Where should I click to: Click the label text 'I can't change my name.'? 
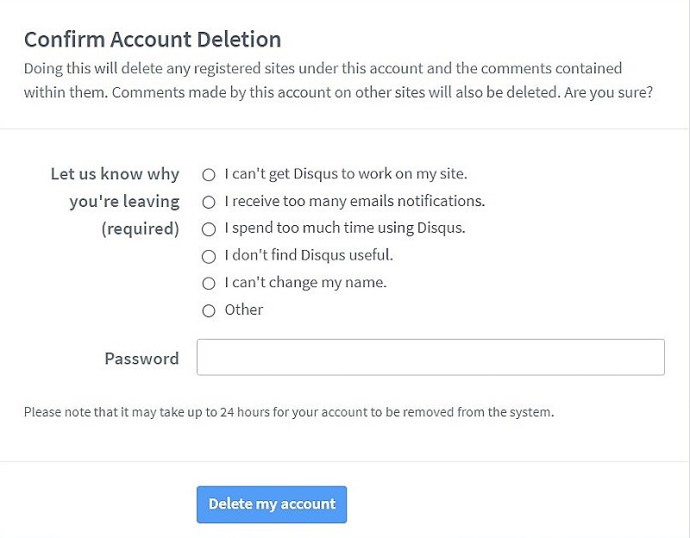305,282
